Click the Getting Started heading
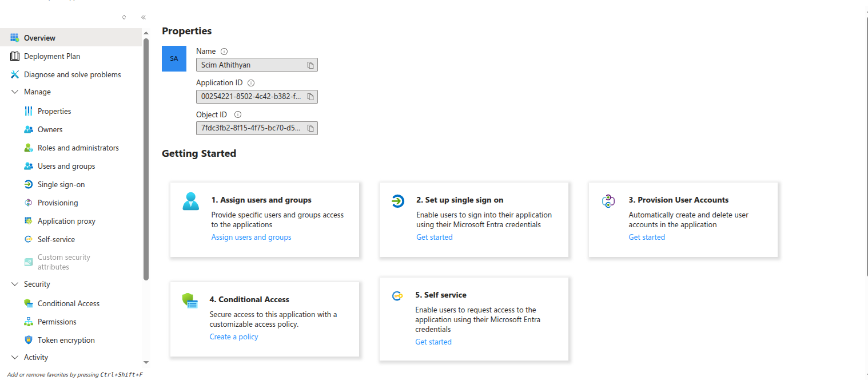Image resolution: width=868 pixels, height=380 pixels. coord(199,153)
